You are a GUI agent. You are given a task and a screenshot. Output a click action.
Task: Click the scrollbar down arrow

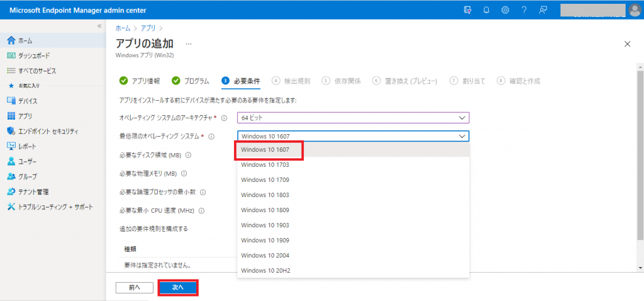[x=640, y=268]
